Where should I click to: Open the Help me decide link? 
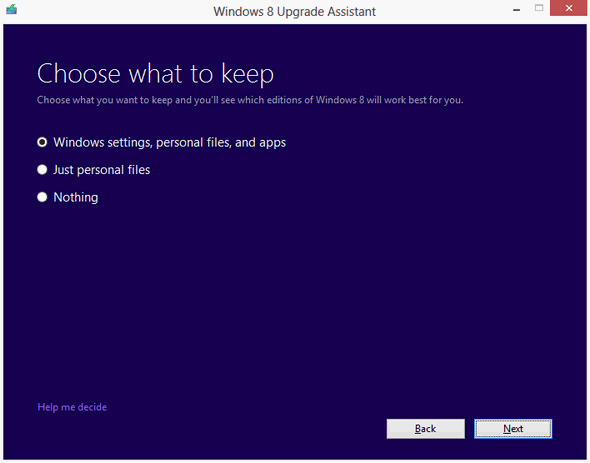tap(72, 407)
